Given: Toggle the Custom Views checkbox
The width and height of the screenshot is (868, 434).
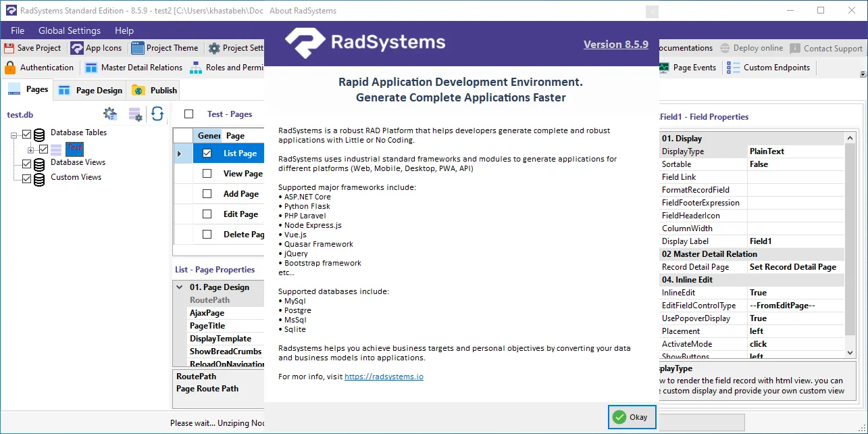Looking at the screenshot, I should 27,178.
